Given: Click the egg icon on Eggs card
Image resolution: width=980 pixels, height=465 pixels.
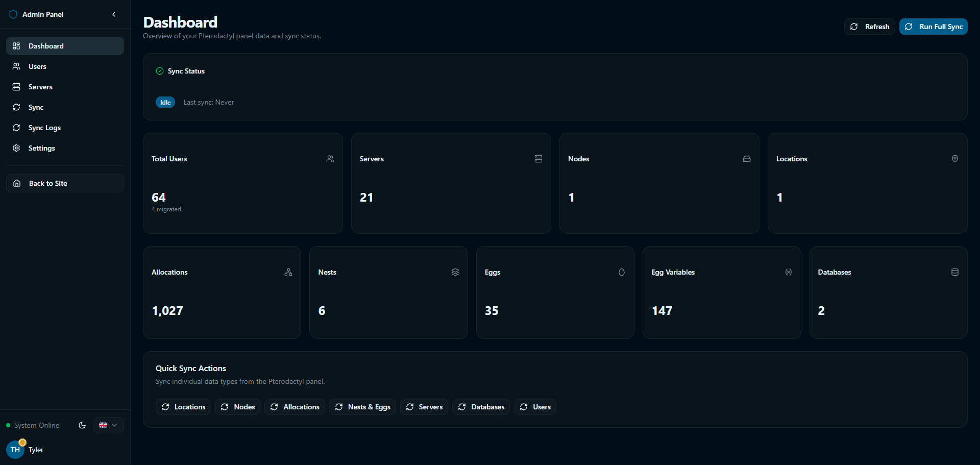Looking at the screenshot, I should (622, 272).
